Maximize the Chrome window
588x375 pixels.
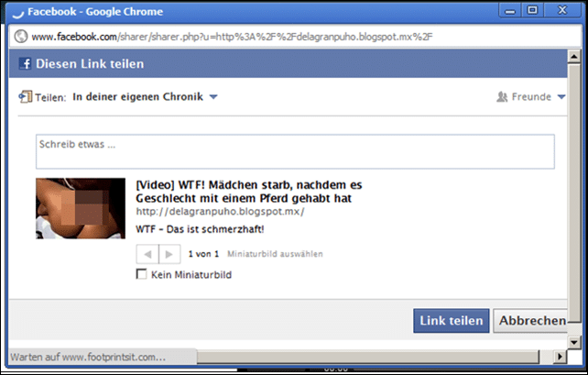tap(532, 10)
